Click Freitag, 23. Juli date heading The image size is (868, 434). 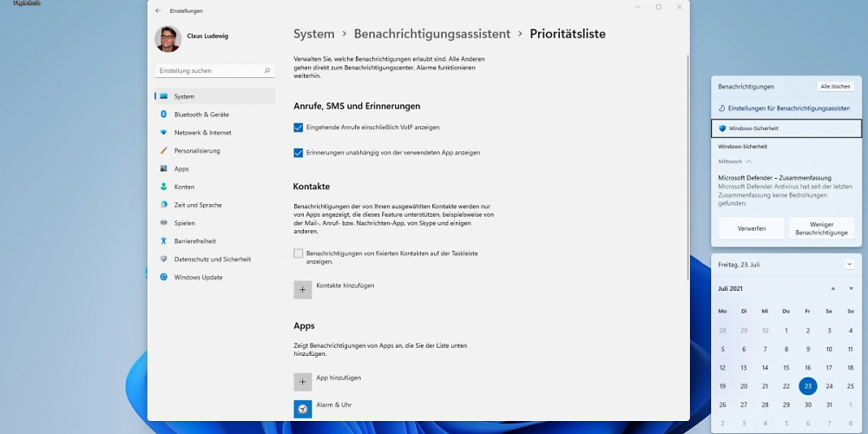[739, 265]
